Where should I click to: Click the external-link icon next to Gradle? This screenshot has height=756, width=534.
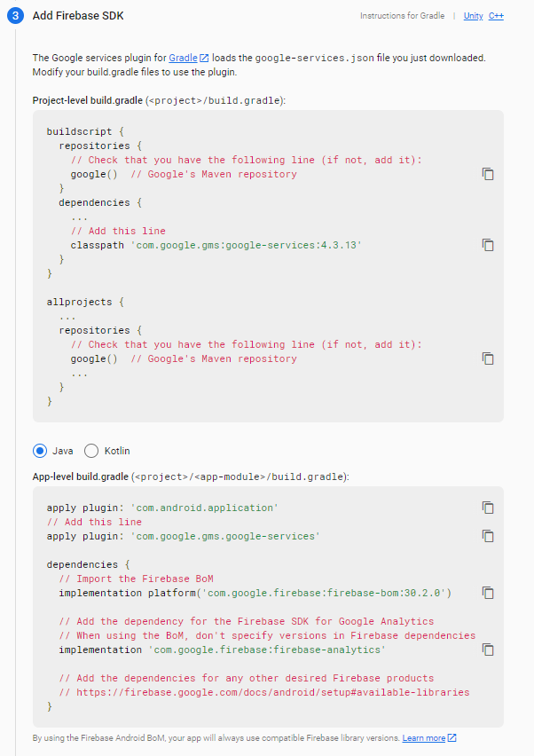click(x=204, y=58)
